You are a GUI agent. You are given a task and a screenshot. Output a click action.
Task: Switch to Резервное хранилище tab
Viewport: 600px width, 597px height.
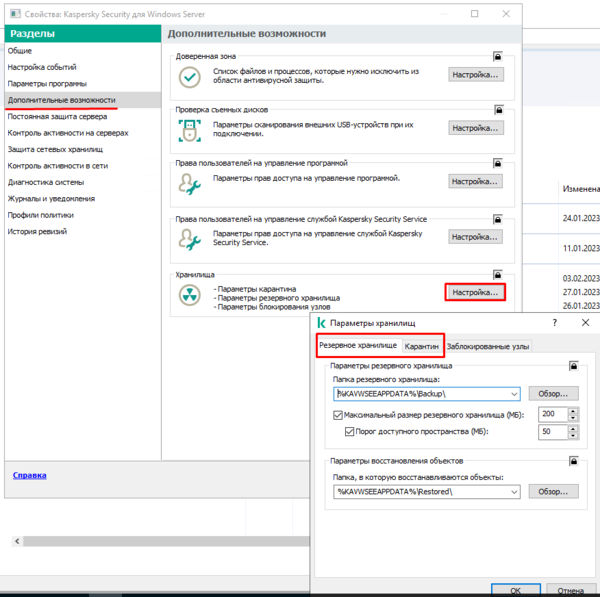pos(358,345)
